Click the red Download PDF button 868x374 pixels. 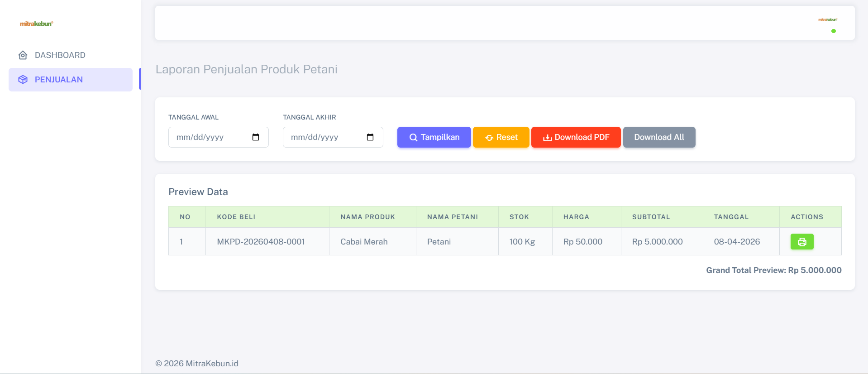pos(576,137)
